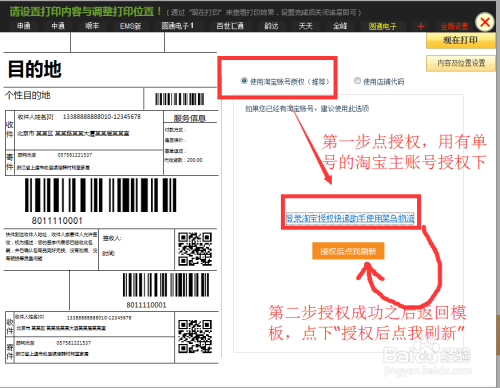Click the lower 8011110001 tracking number text
The width and height of the screenshot is (500, 388).
pos(146,305)
